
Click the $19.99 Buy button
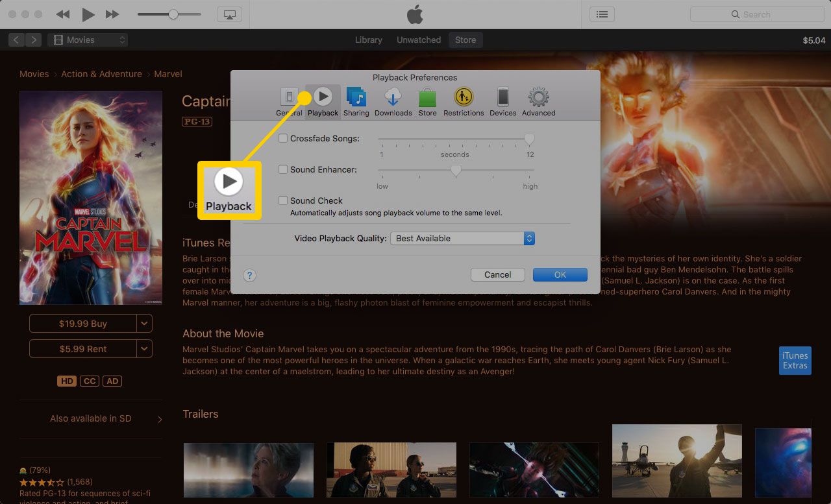click(x=83, y=323)
